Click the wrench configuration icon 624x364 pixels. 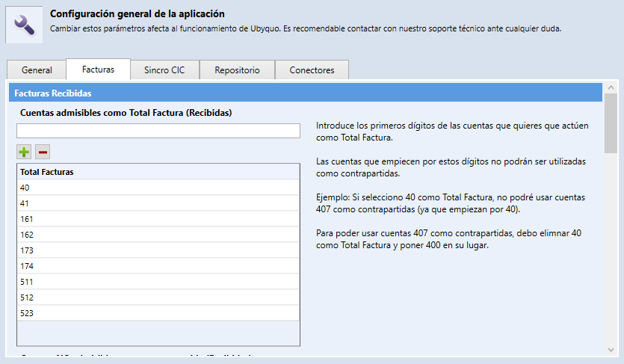24,25
